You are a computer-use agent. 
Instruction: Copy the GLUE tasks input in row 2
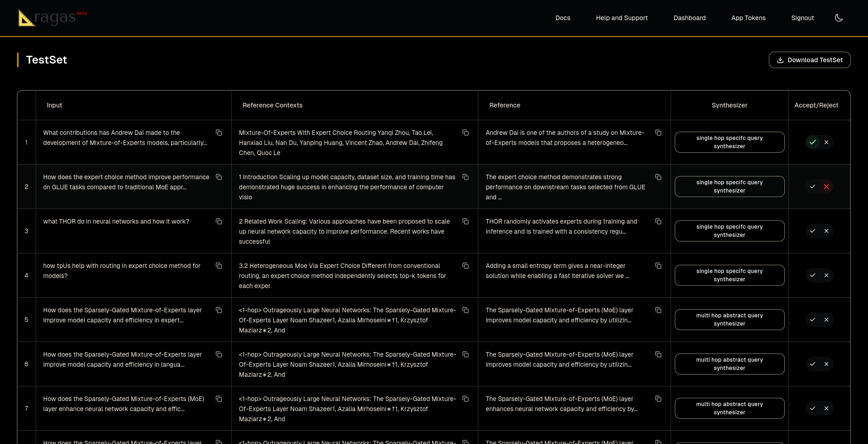pyautogui.click(x=219, y=177)
